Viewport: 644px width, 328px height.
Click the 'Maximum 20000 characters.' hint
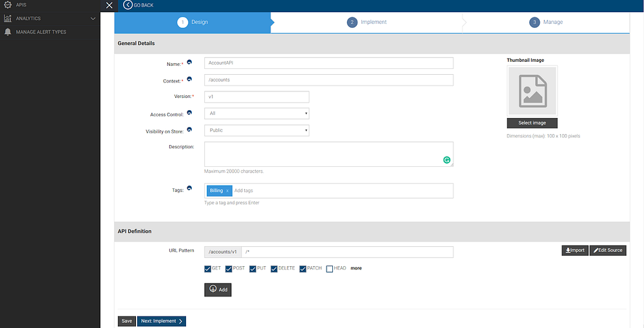click(234, 171)
